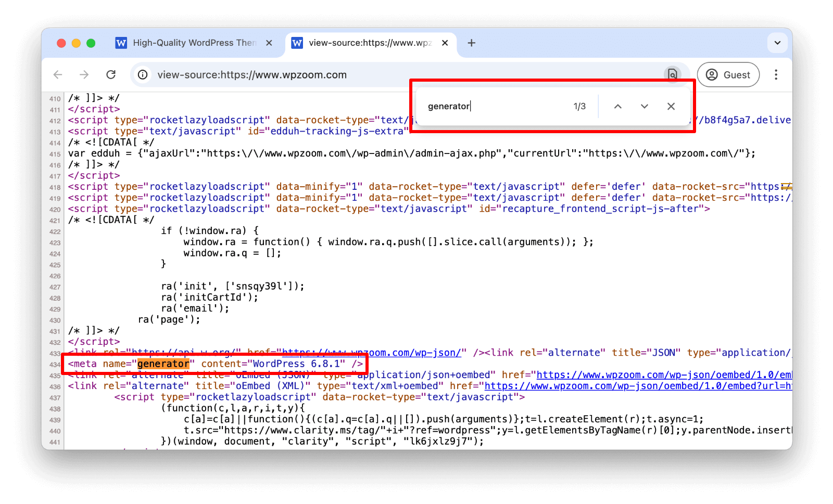Jump to the next 'generator' match
This screenshot has height=504, width=833.
pyautogui.click(x=644, y=106)
